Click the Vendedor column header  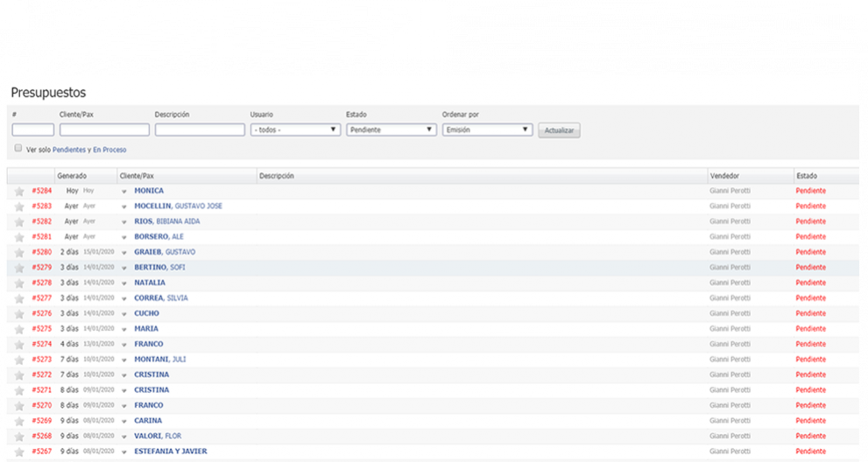725,176
